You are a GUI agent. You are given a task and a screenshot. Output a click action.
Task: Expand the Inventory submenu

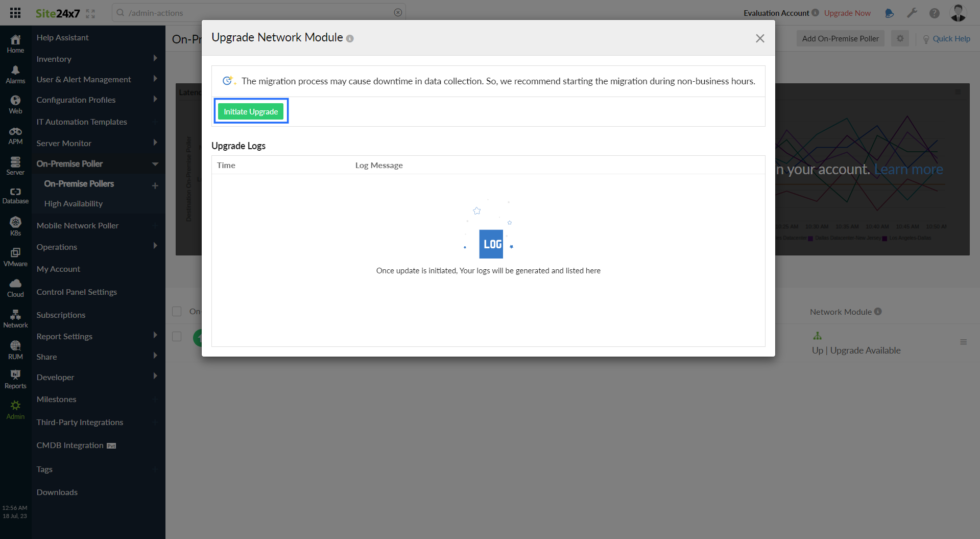(x=155, y=59)
